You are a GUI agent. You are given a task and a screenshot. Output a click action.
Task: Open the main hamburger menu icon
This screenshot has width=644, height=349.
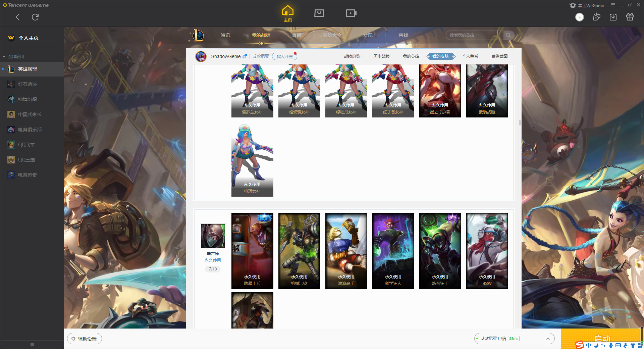pos(613,5)
